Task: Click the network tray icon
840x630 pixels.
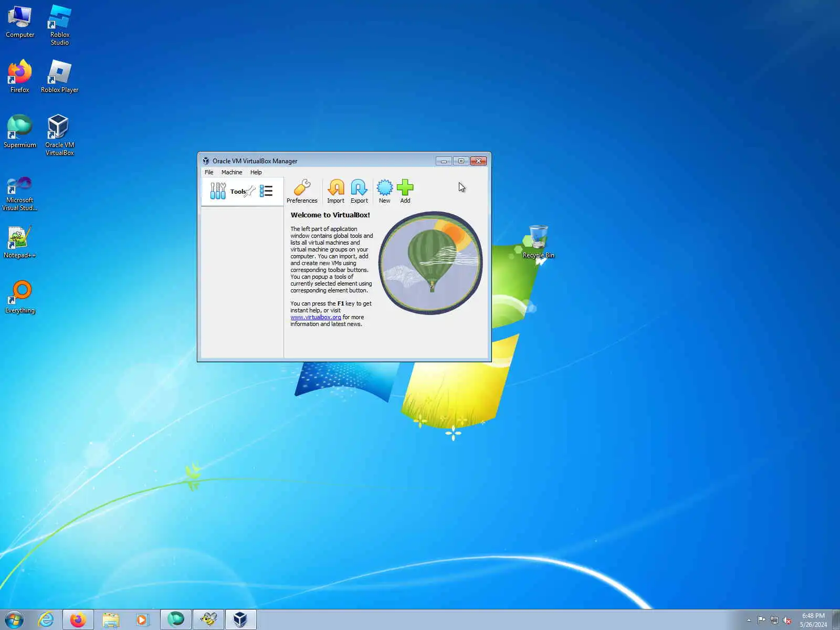Action: click(x=774, y=620)
